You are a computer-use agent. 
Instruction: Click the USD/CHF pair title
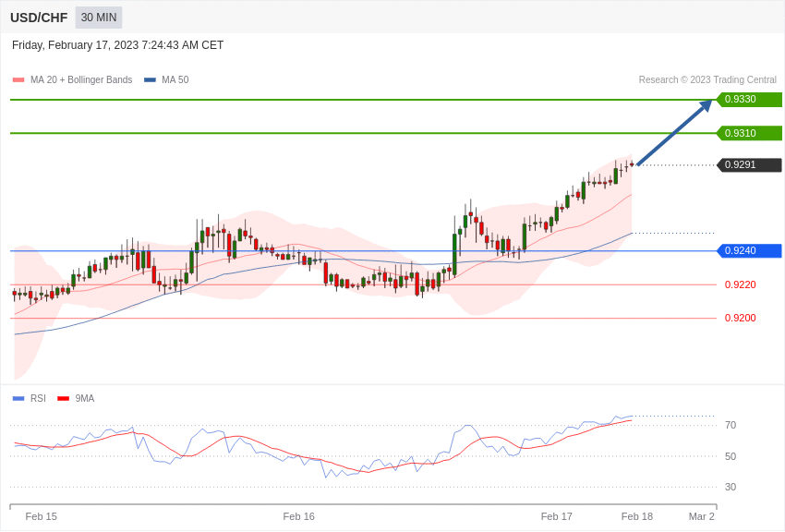[x=39, y=18]
